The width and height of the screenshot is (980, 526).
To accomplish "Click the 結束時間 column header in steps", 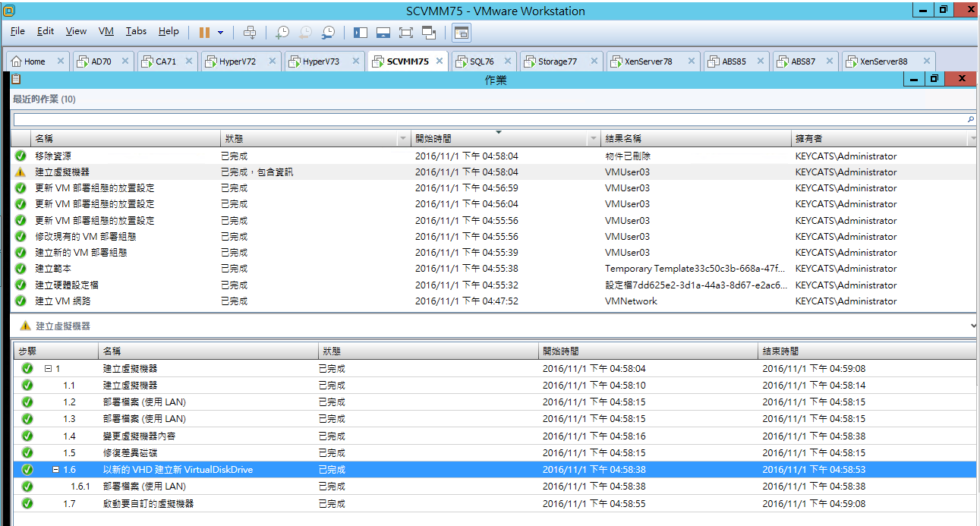I will pyautogui.click(x=868, y=351).
